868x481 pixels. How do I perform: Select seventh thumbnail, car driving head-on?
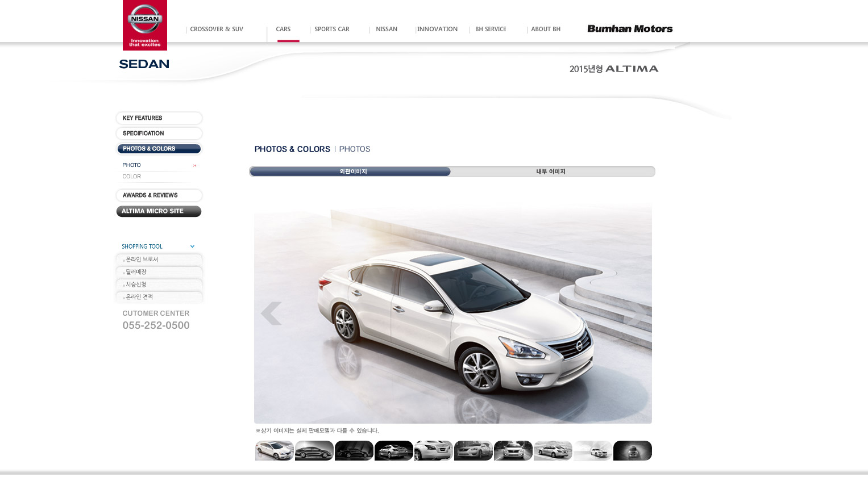(x=513, y=451)
